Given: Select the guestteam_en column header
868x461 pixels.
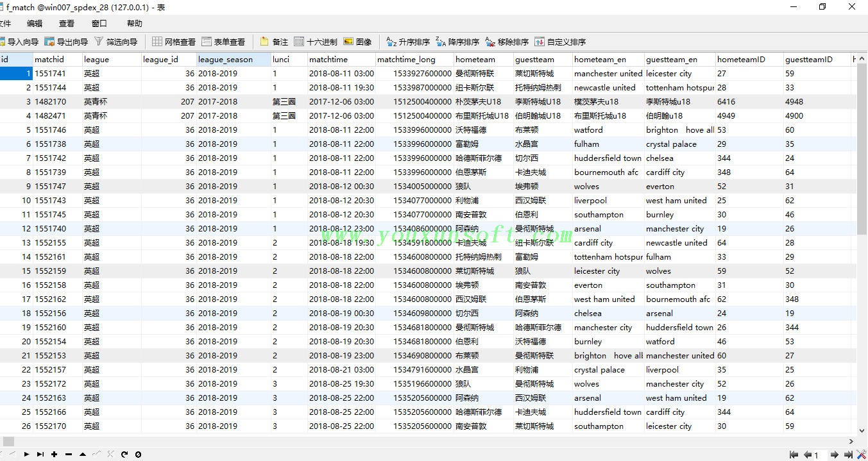Looking at the screenshot, I should (x=680, y=59).
